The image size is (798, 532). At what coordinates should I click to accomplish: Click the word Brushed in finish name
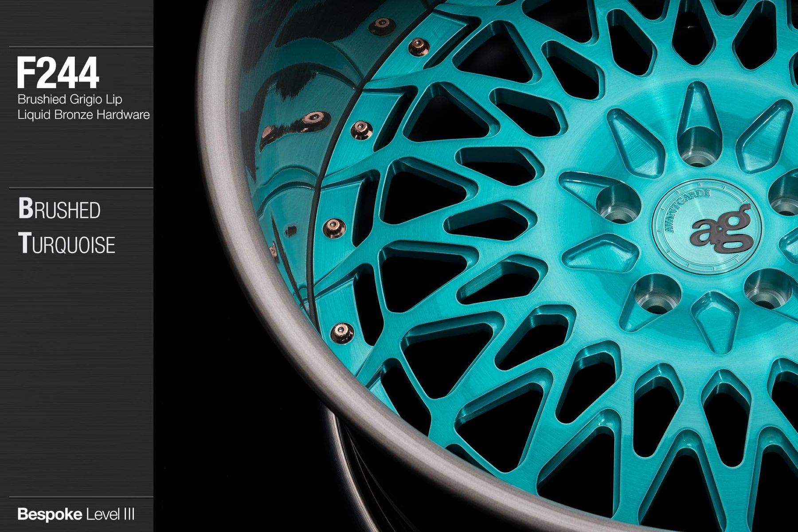tap(59, 209)
